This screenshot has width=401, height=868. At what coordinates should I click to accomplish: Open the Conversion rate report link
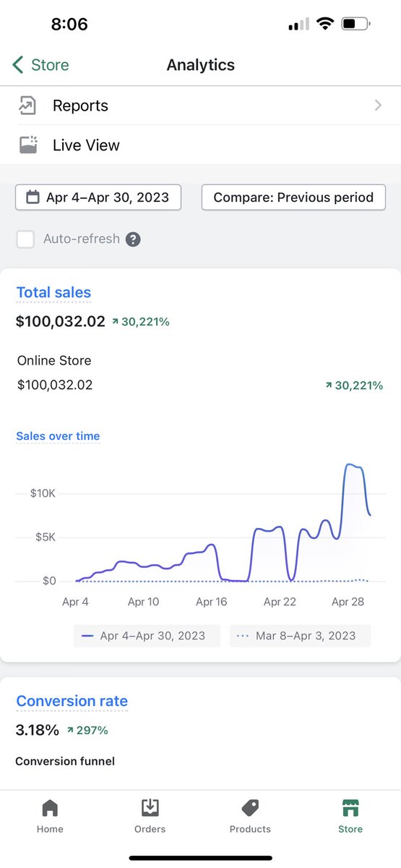coord(72,701)
